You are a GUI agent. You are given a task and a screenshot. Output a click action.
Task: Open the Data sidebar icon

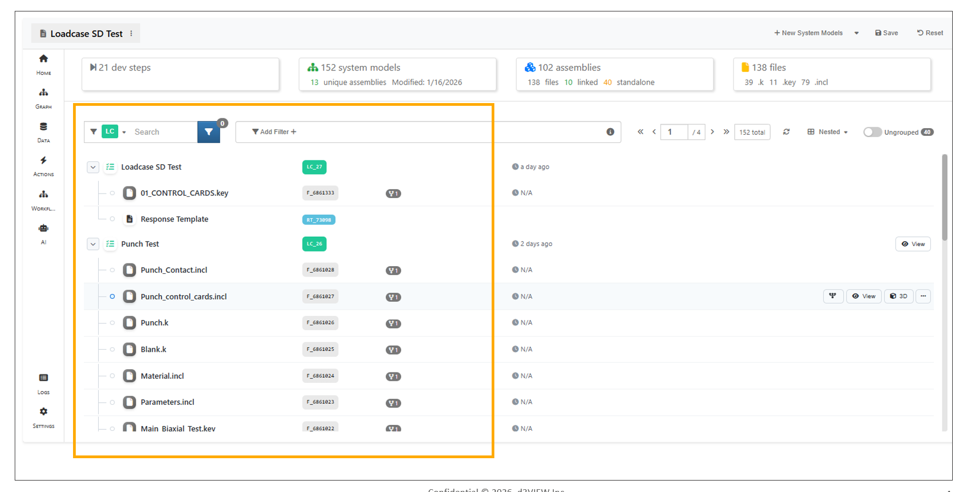tap(44, 127)
